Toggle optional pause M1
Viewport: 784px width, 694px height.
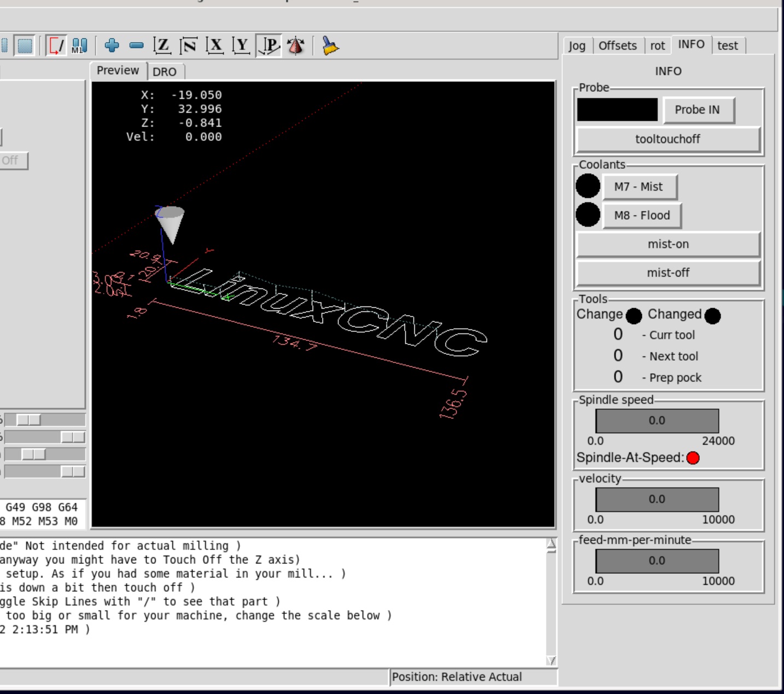(x=79, y=45)
